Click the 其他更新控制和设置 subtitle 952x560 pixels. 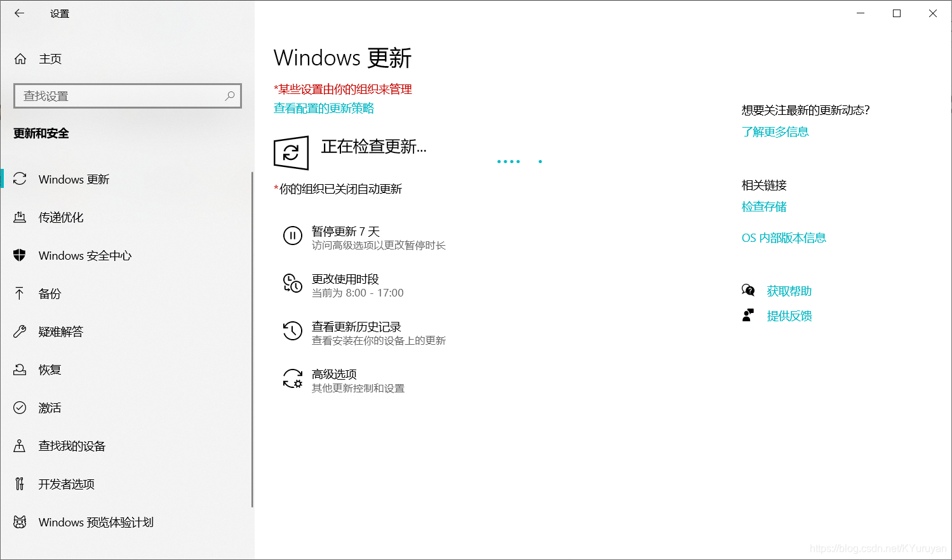click(x=358, y=388)
